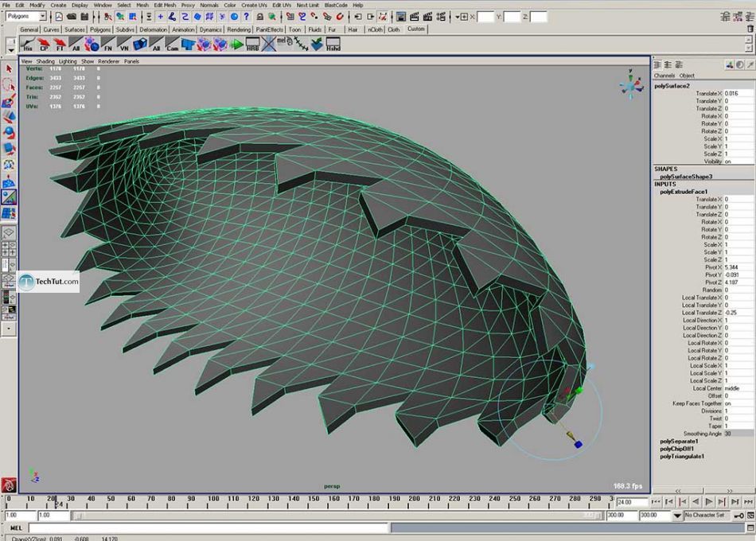756x541 pixels.
Task: Open the input box mode dropdown before X
Action: [x=461, y=17]
